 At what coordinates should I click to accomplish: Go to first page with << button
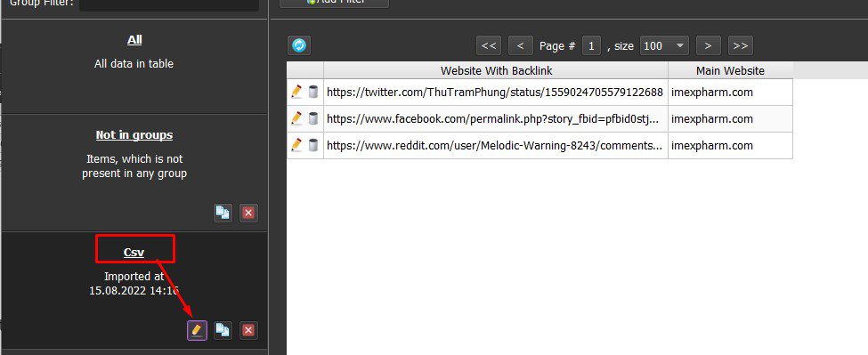489,46
